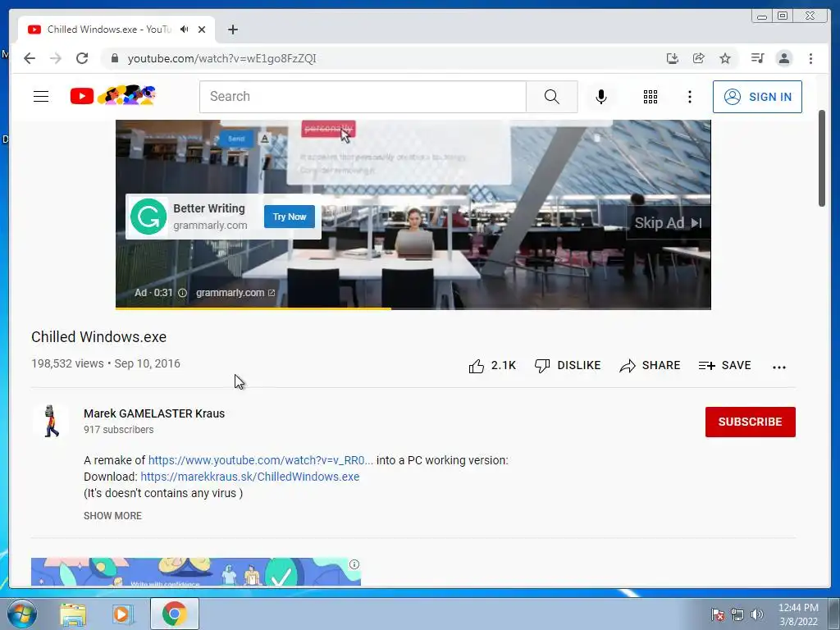840x630 pixels.
Task: Close the Chilled Windows.exe tab
Action: coord(202,30)
